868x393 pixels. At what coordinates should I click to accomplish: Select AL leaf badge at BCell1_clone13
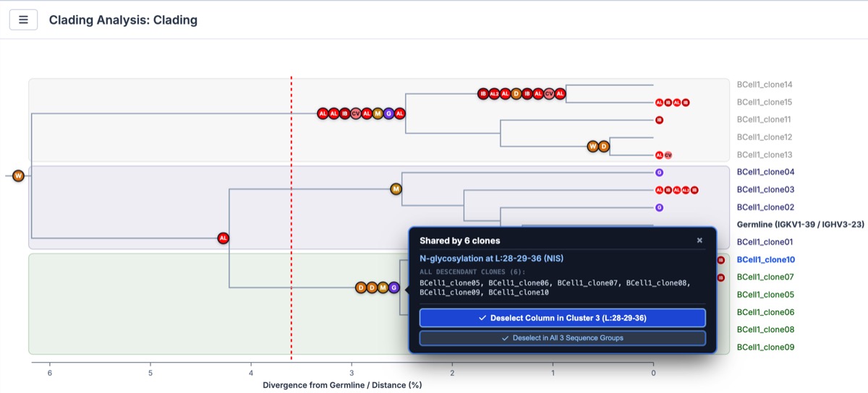[x=659, y=155]
